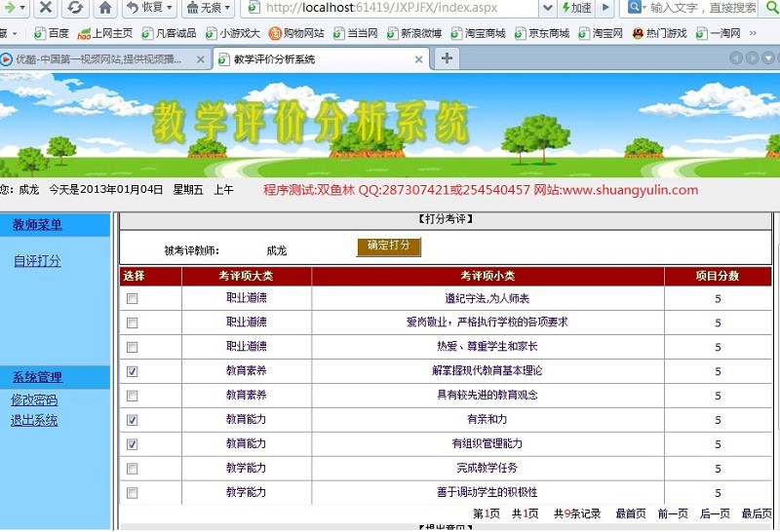Uncheck the 有组织管理能力 checkbox
The width and height of the screenshot is (780, 532).
click(132, 444)
